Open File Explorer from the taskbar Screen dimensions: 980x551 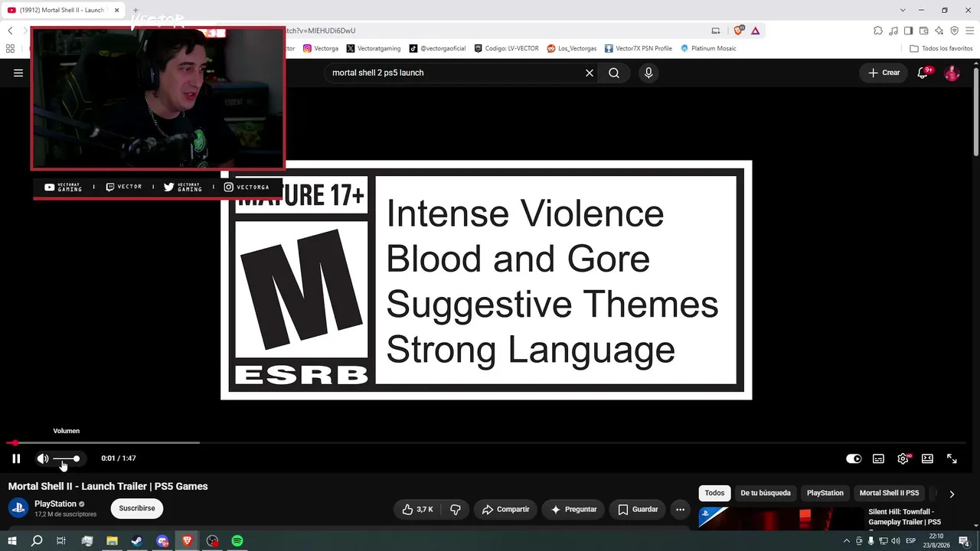(x=112, y=541)
